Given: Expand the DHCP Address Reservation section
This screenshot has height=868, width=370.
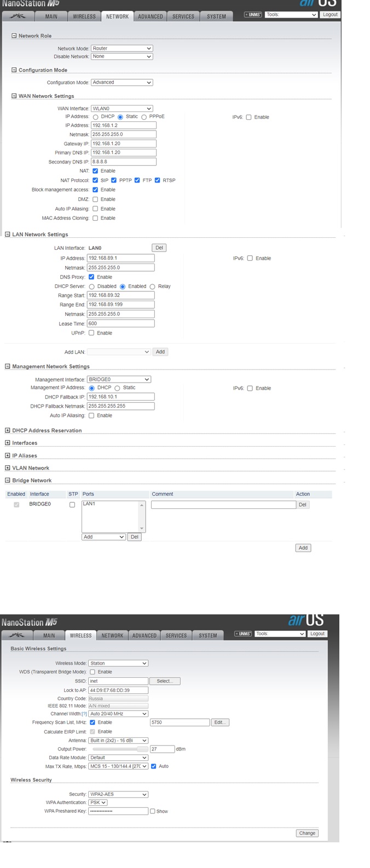Looking at the screenshot, I should 8,430.
